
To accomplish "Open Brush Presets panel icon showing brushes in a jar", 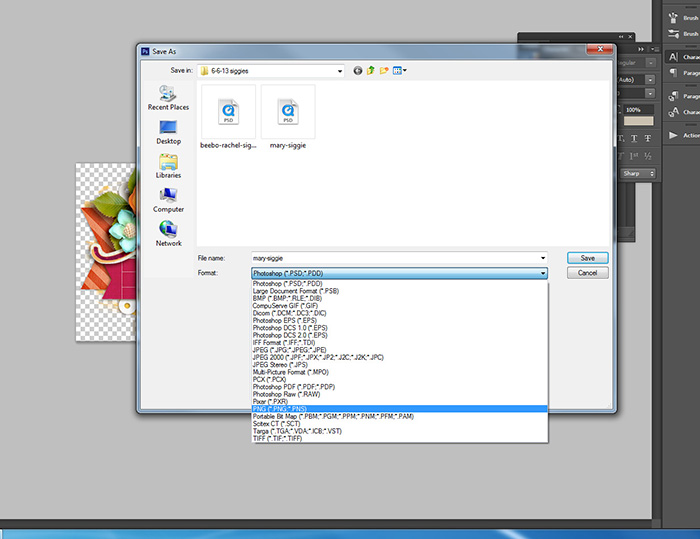I will pos(674,18).
